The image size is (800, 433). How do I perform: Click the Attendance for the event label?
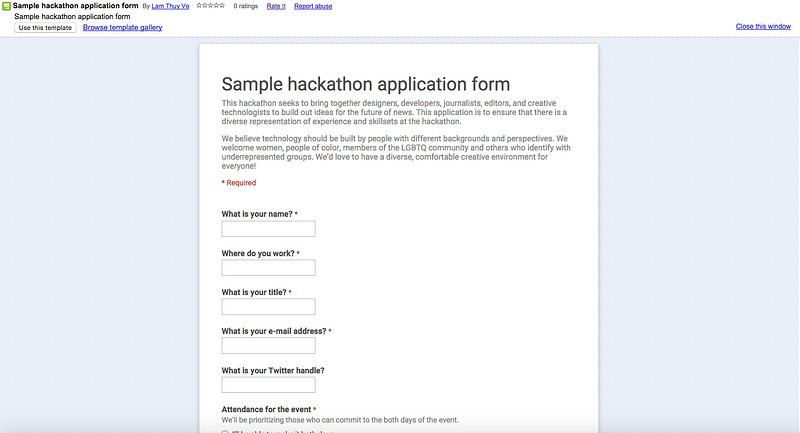tap(266, 409)
